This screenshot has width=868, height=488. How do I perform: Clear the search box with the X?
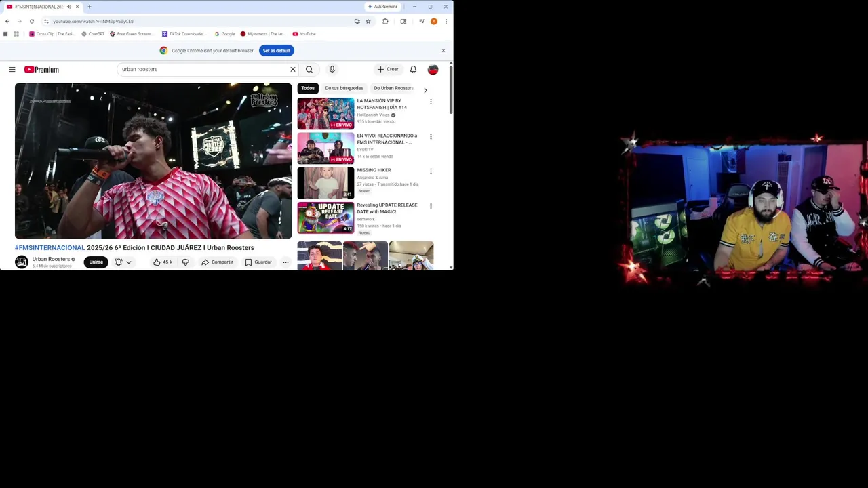pos(293,69)
